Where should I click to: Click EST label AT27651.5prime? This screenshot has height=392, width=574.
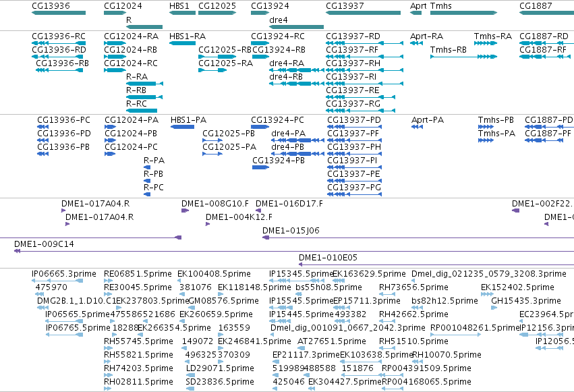[332, 341]
